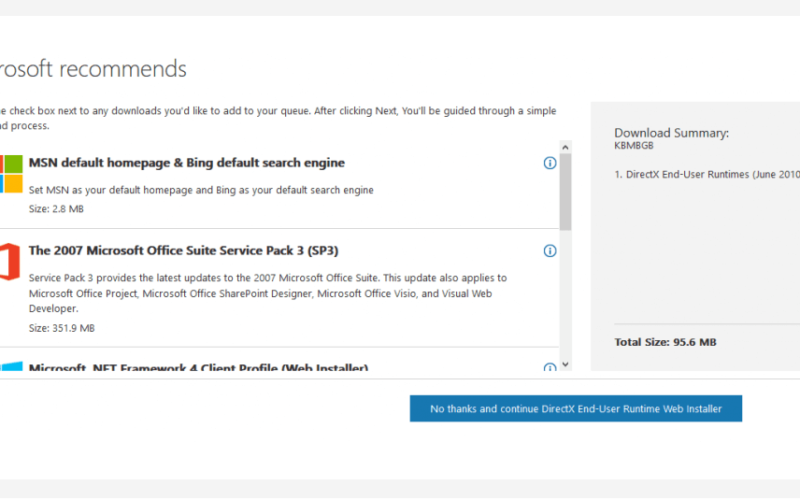Click the blue Windows logo for .NET Framework
This screenshot has height=500, width=800.
(x=11, y=366)
